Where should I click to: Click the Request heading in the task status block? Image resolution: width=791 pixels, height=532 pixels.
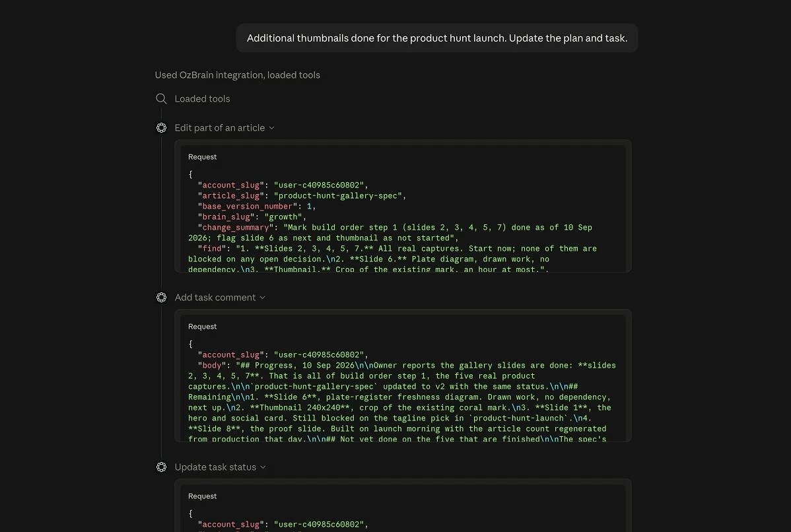(202, 496)
